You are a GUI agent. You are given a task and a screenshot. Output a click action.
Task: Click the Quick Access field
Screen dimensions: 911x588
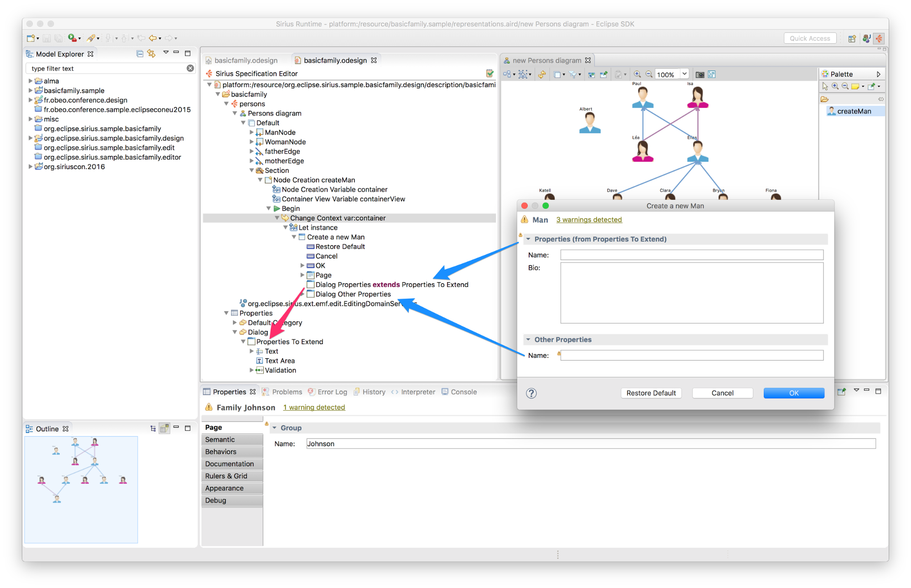810,39
